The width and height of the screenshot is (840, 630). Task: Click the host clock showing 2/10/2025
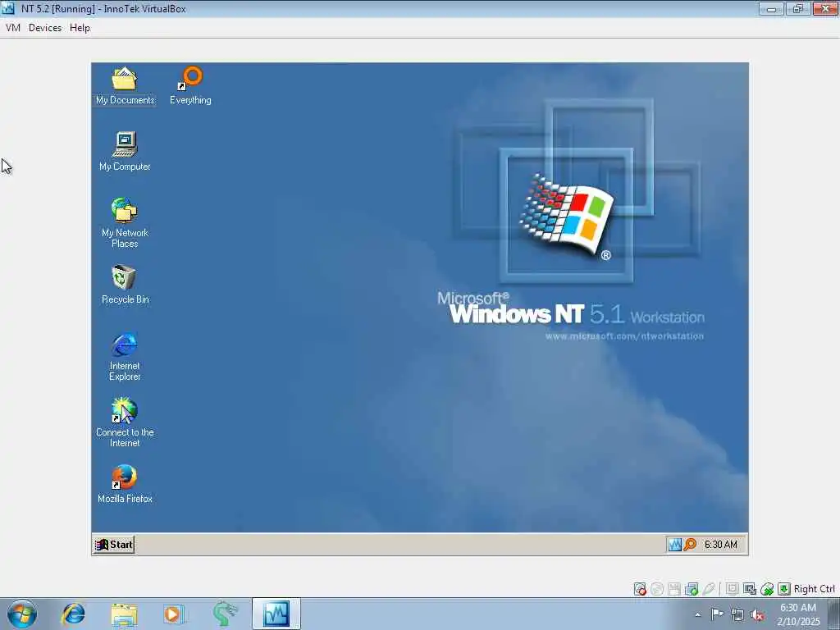798,614
